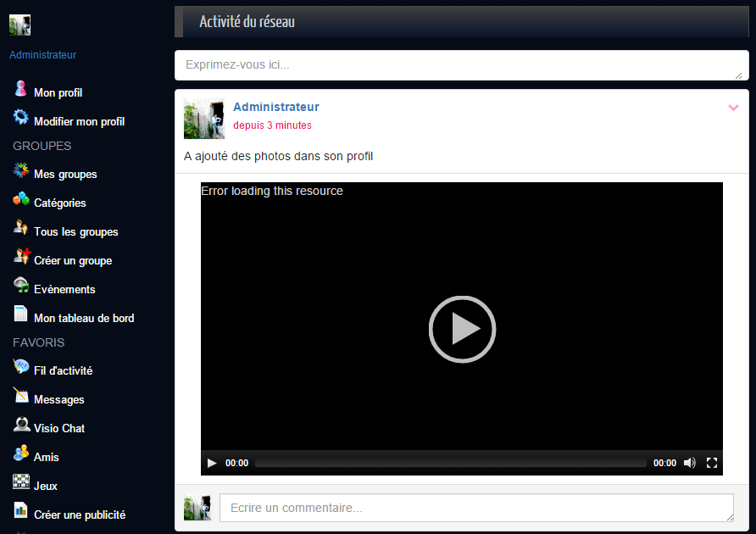The width and height of the screenshot is (756, 534).
Task: Click the Messages notepad icon
Action: point(20,395)
